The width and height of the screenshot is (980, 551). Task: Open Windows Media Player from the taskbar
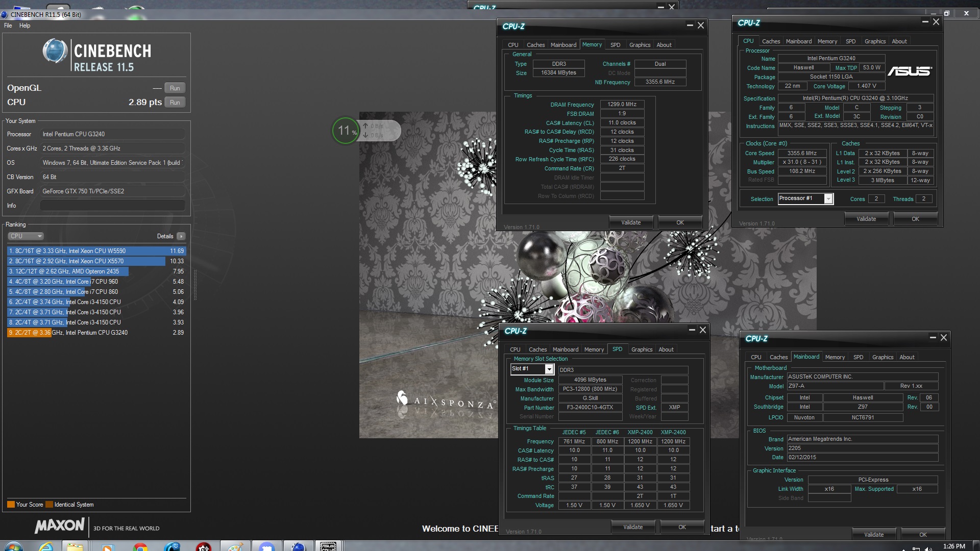108,547
